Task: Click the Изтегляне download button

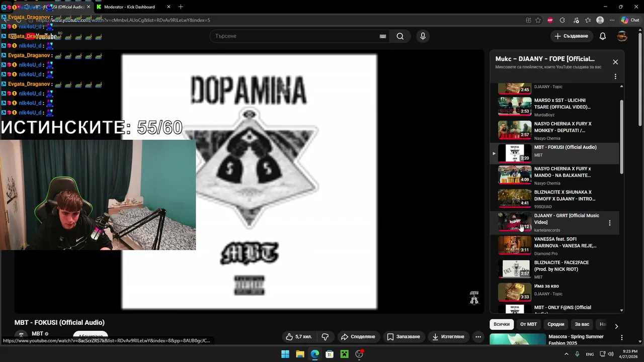Action: (448, 336)
